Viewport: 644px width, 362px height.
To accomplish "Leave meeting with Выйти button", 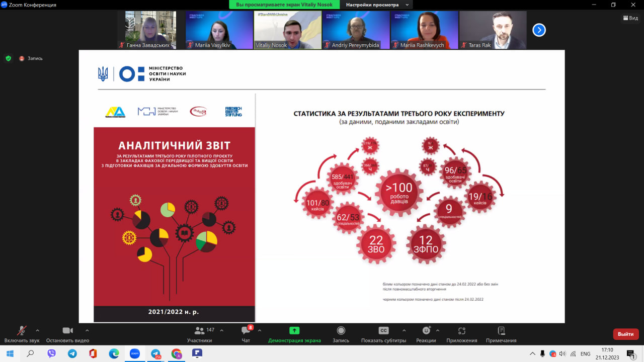I will 626,334.
